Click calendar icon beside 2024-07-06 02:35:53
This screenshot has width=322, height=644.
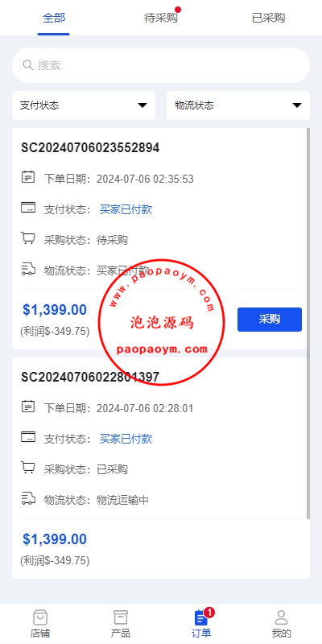point(28,177)
